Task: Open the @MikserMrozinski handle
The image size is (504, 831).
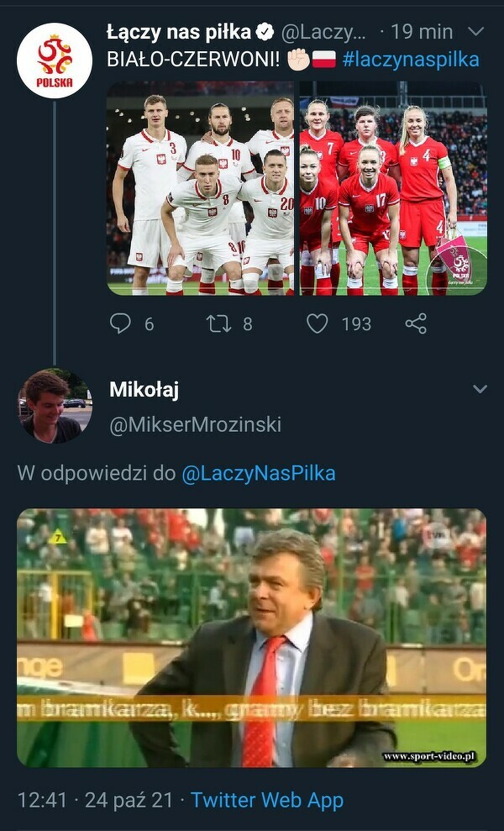Action: pos(195,425)
